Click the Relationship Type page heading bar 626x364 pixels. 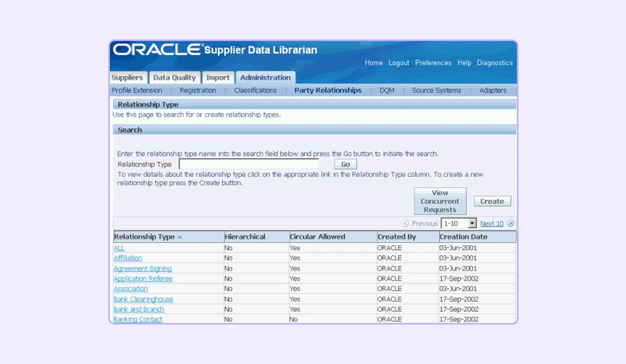pyautogui.click(x=315, y=104)
